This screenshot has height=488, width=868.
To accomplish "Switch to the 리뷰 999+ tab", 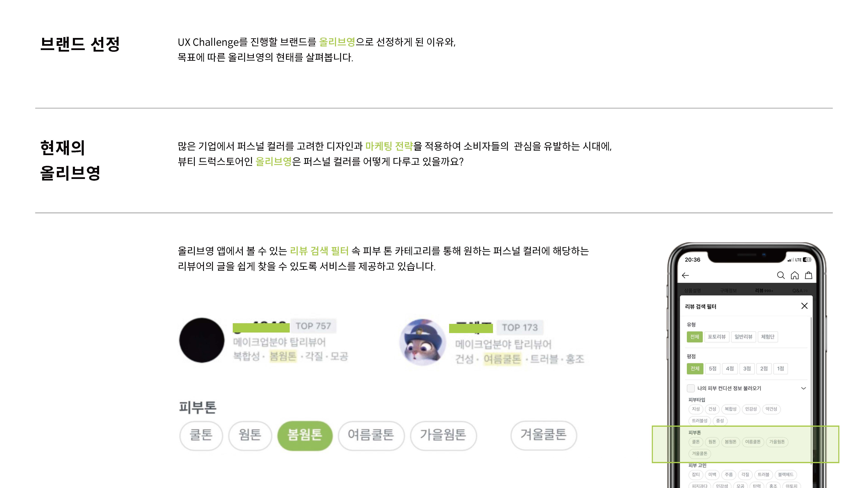I will pyautogui.click(x=764, y=290).
